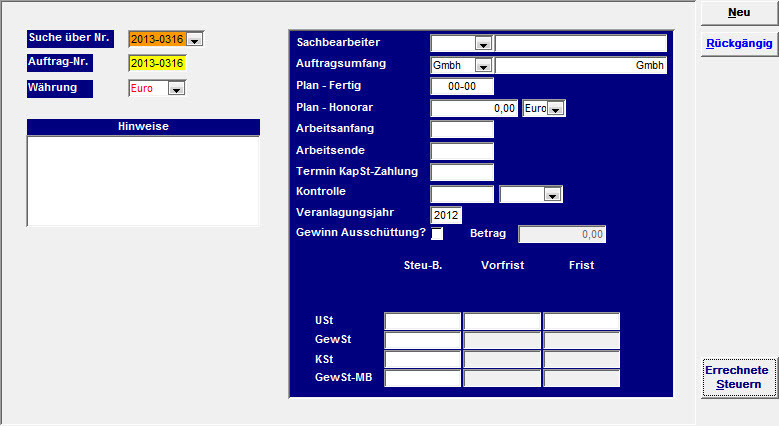Click the GewSt-MB row label
This screenshot has height=426, width=779.
pos(343,378)
